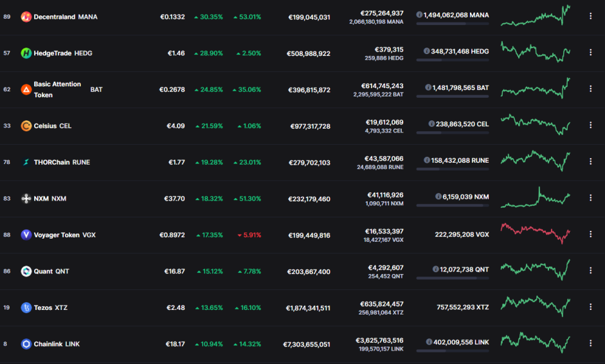Click Voyager Token 7d change 5.91%
The image size is (605, 364).
click(x=249, y=235)
